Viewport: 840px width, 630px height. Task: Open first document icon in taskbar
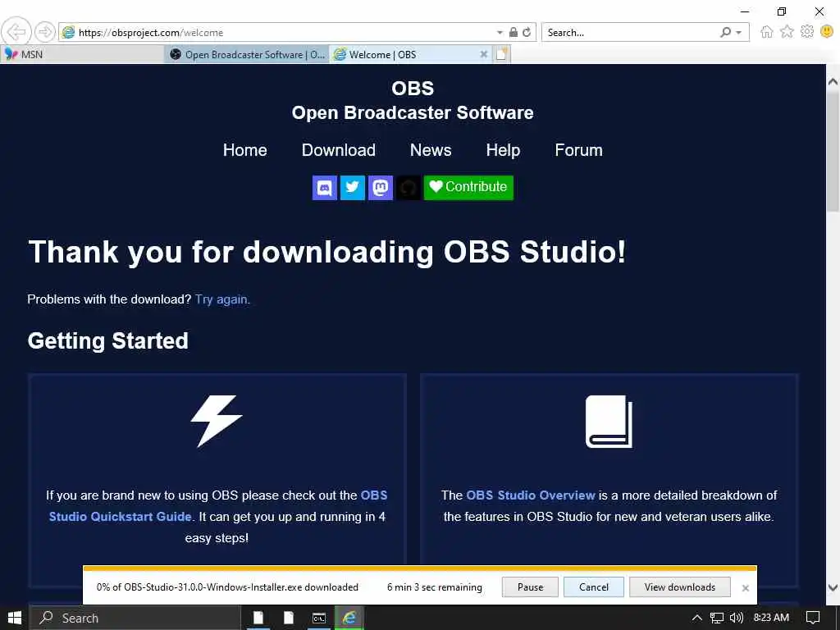[258, 619]
